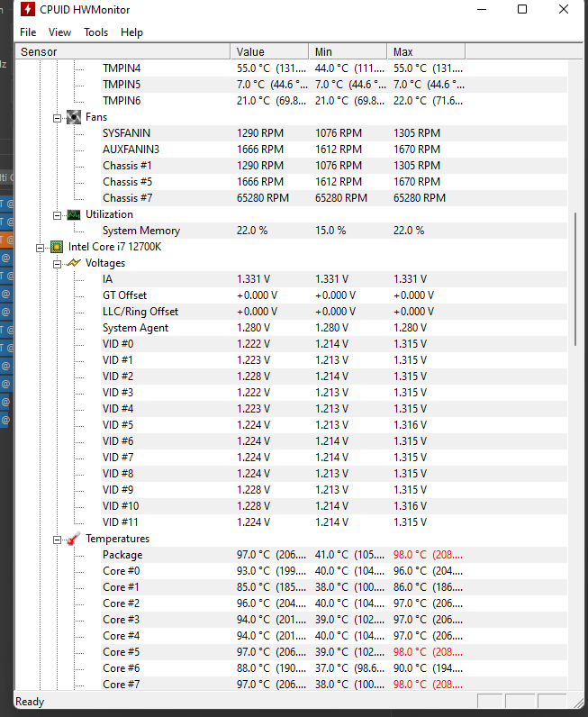588x717 pixels.
Task: Select the GT Offset voltage row
Action: click(334, 295)
